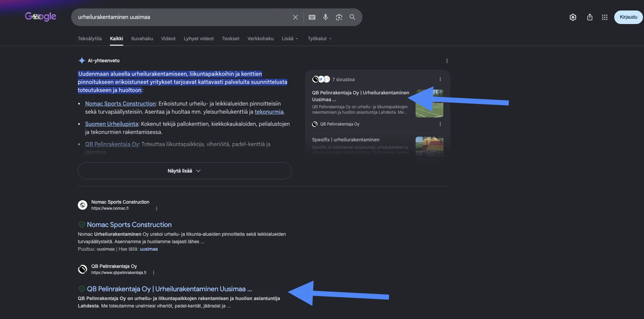This screenshot has height=319, width=644.
Task: Click QB Pelinrakentaja Oy favicon in source card
Action: click(315, 124)
